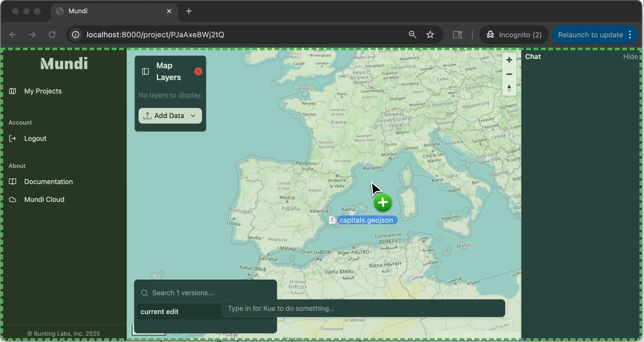Viewport: 644px width, 342px height.
Task: Reset map bearing with the compass button
Action: [x=509, y=88]
